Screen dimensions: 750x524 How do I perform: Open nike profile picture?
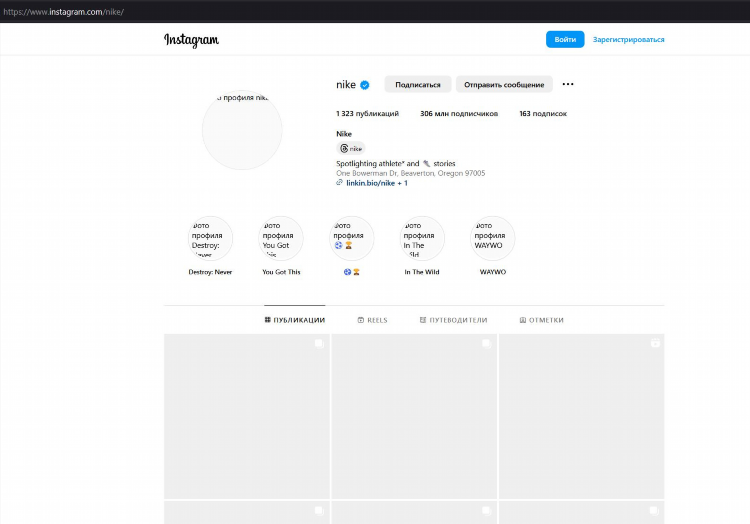click(242, 130)
